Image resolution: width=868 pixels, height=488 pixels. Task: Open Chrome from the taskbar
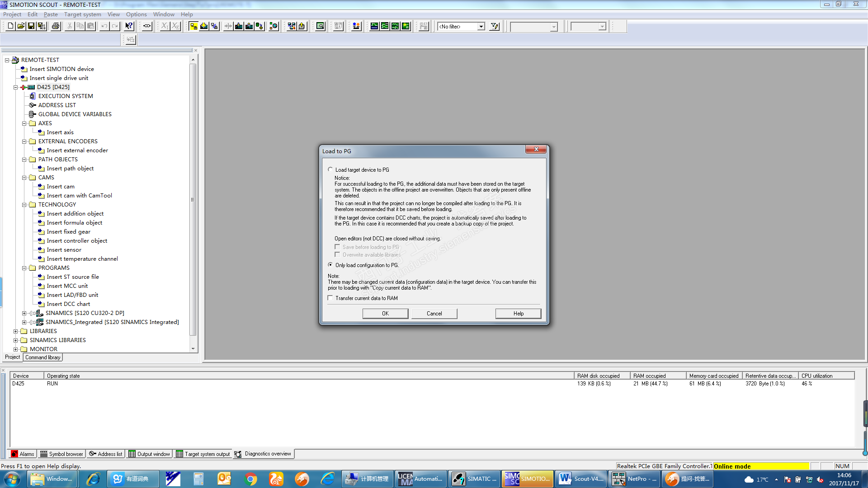pyautogui.click(x=250, y=479)
